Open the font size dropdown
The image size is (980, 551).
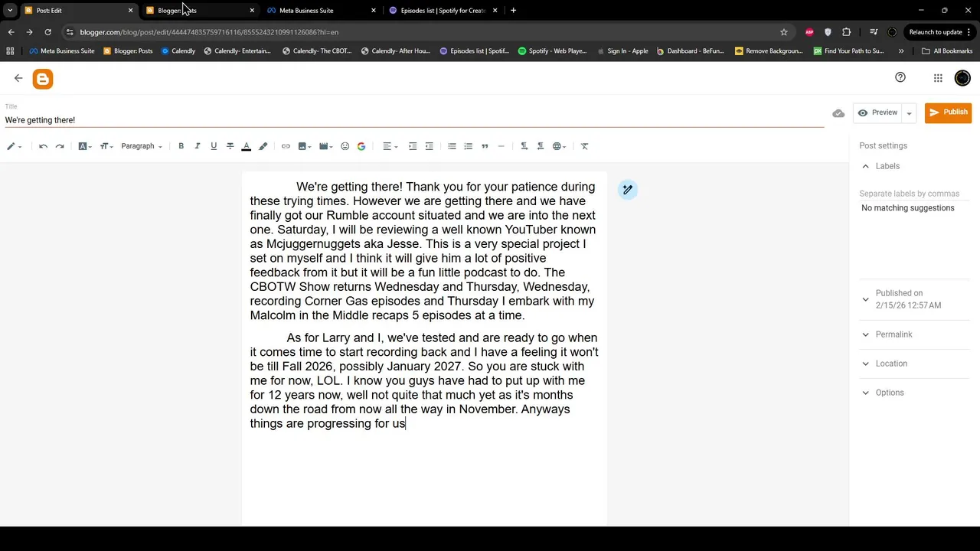coord(106,146)
